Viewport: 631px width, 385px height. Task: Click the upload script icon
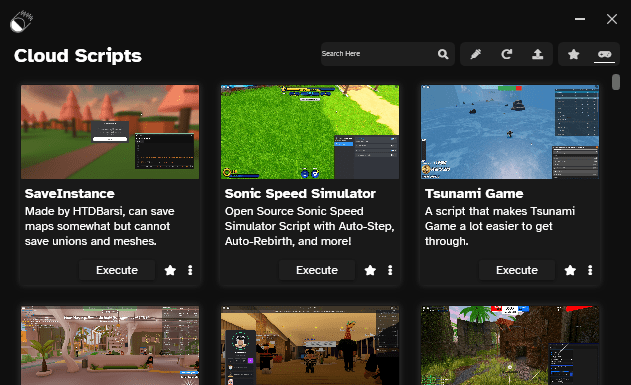(537, 54)
